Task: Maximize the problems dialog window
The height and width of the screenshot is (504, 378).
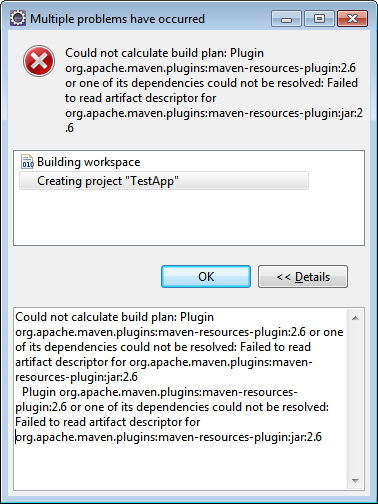Action: [319, 19]
